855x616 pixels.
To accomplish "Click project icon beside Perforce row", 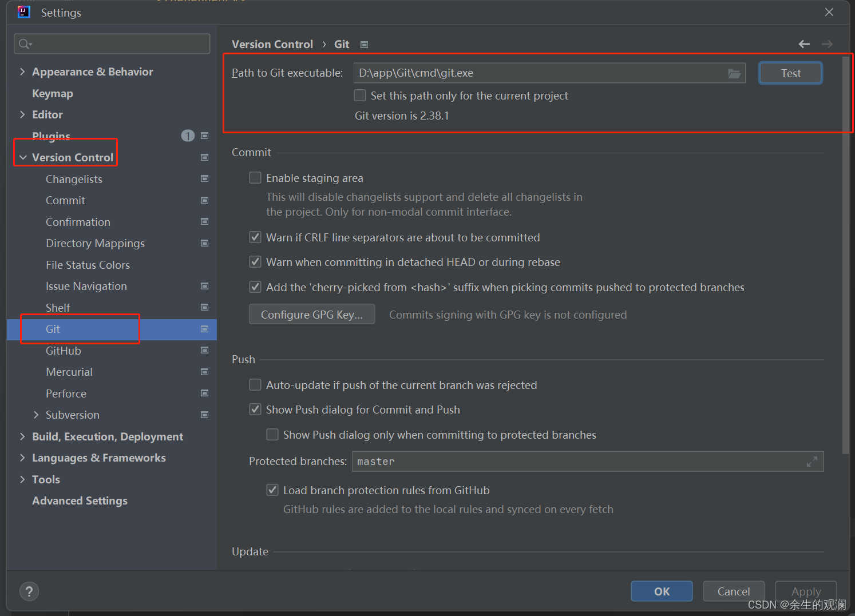I will coord(204,393).
